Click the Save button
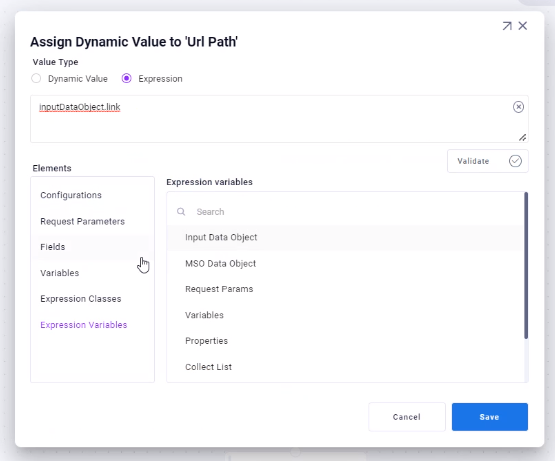 pos(490,417)
